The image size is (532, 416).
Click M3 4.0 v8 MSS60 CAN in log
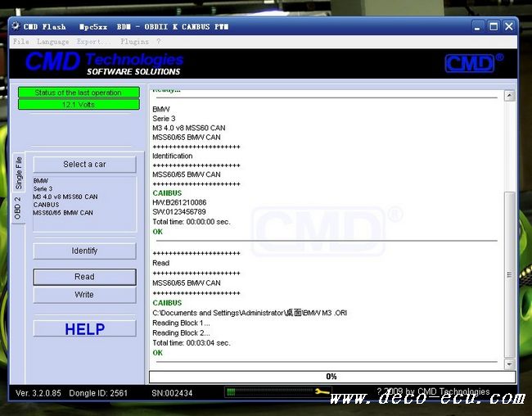point(188,128)
